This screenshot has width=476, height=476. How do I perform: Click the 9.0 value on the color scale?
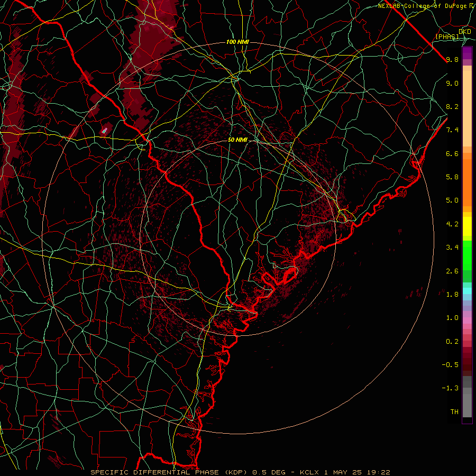[x=452, y=83]
